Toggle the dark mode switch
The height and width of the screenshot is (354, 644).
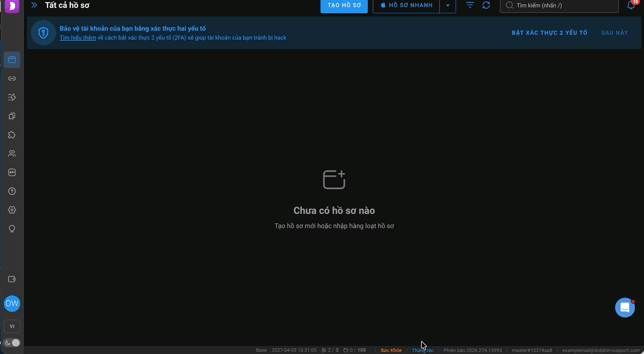pos(12,342)
